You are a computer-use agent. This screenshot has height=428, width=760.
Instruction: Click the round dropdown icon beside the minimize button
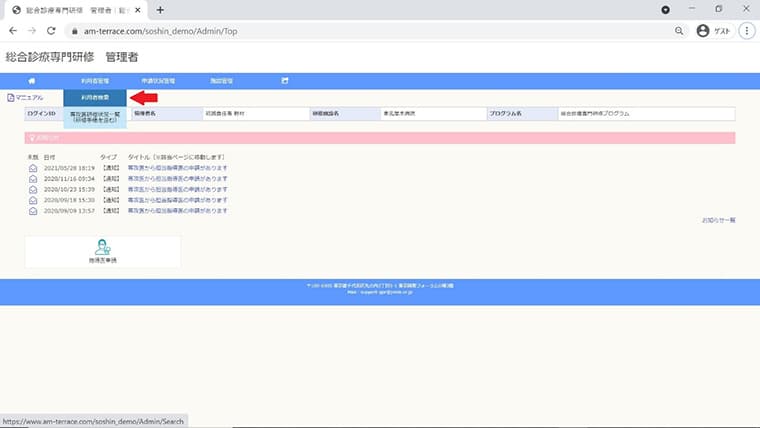pos(665,10)
